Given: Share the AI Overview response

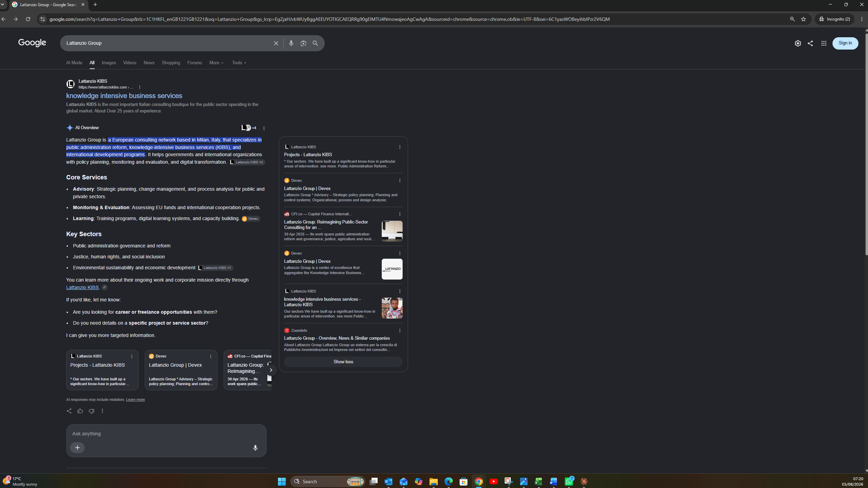Looking at the screenshot, I should point(69,411).
